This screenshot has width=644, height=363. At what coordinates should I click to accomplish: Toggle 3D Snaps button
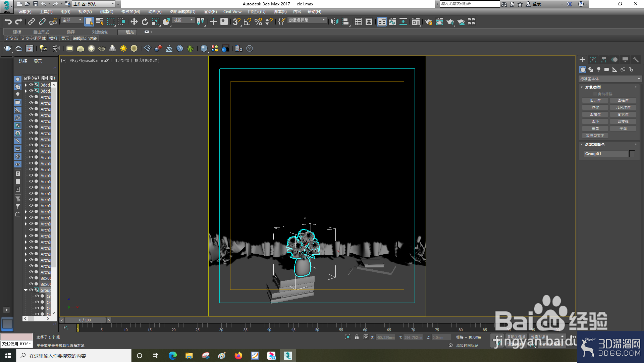236,22
